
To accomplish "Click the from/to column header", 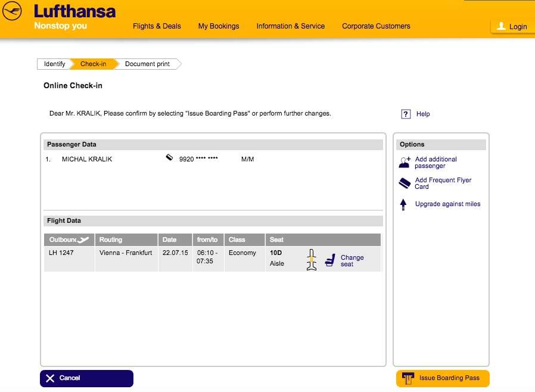I will tap(208, 240).
